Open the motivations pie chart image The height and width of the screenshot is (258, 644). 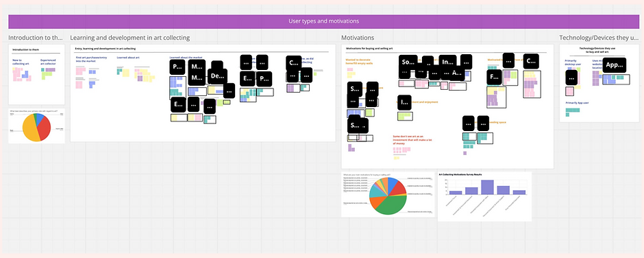[x=388, y=194]
